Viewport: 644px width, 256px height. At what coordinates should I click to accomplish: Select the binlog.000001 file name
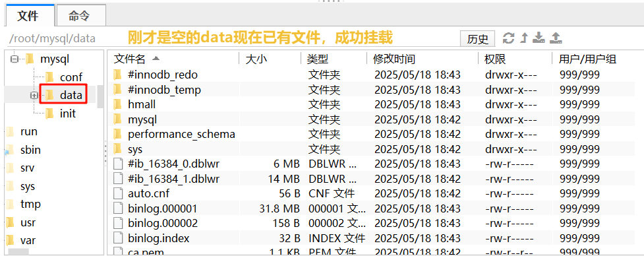[163, 208]
